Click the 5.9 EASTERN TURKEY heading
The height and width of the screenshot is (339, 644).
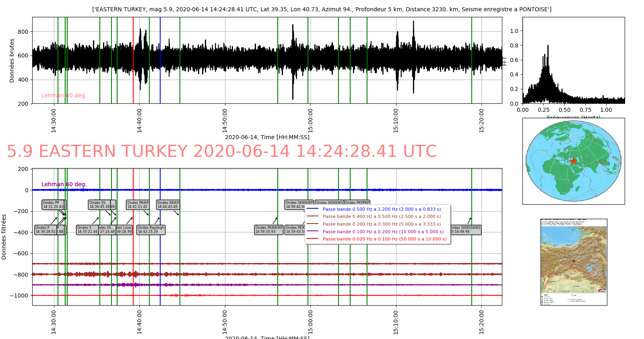coord(222,151)
